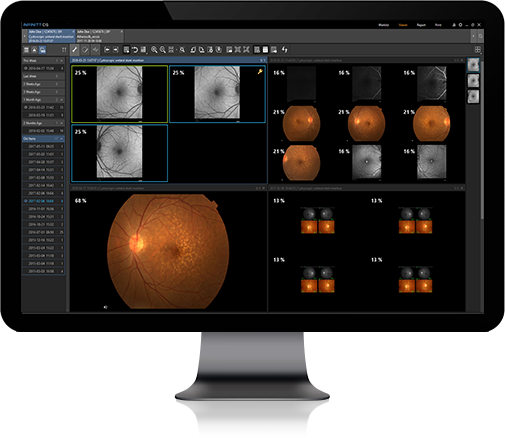Click the undo arrow toolbar icon
The image size is (505, 438).
pyautogui.click(x=135, y=50)
